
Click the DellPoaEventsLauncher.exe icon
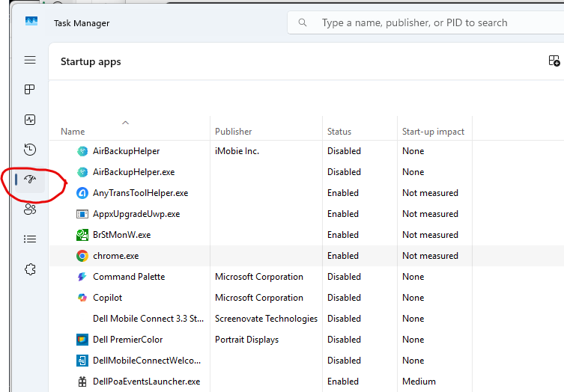point(82,382)
